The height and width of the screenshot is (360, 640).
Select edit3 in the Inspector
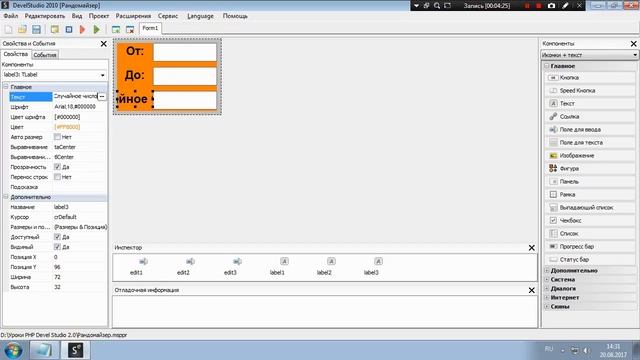coord(230,266)
